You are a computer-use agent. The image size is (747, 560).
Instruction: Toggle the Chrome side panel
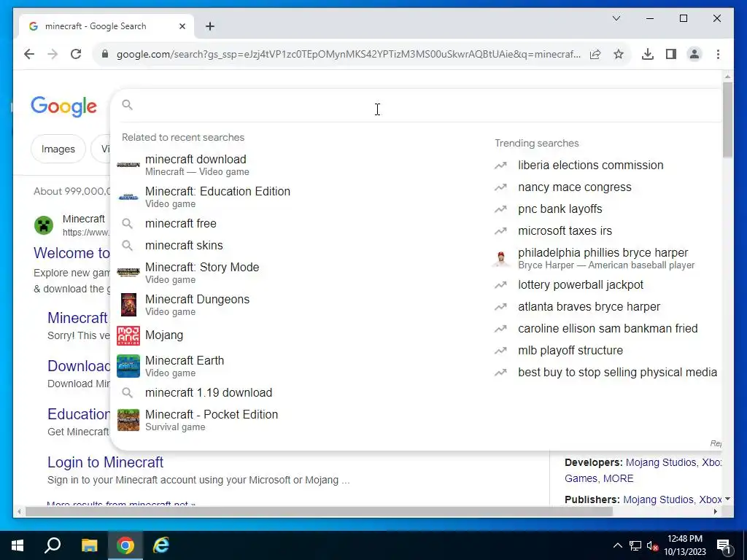[x=671, y=54]
